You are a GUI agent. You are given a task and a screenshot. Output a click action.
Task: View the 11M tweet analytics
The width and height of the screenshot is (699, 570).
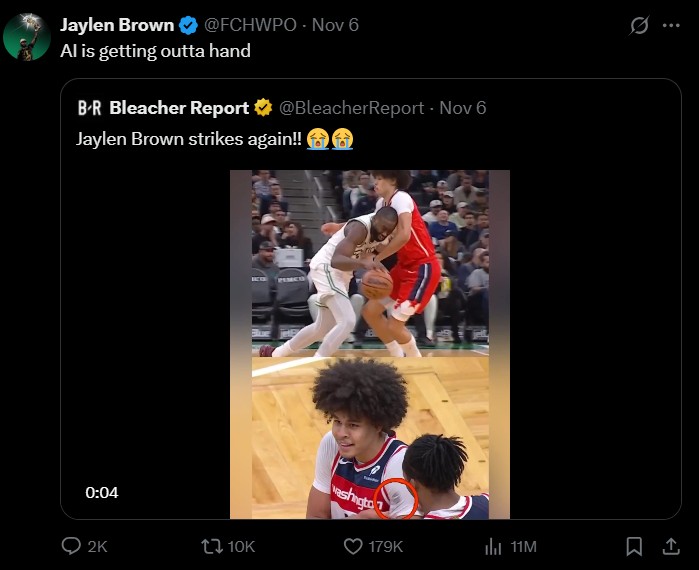coord(493,546)
